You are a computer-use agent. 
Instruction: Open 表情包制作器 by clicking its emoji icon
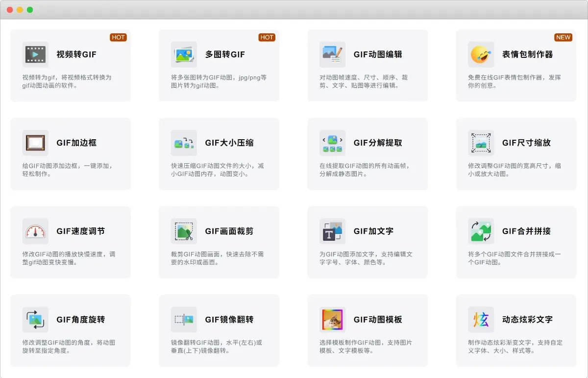pyautogui.click(x=481, y=54)
